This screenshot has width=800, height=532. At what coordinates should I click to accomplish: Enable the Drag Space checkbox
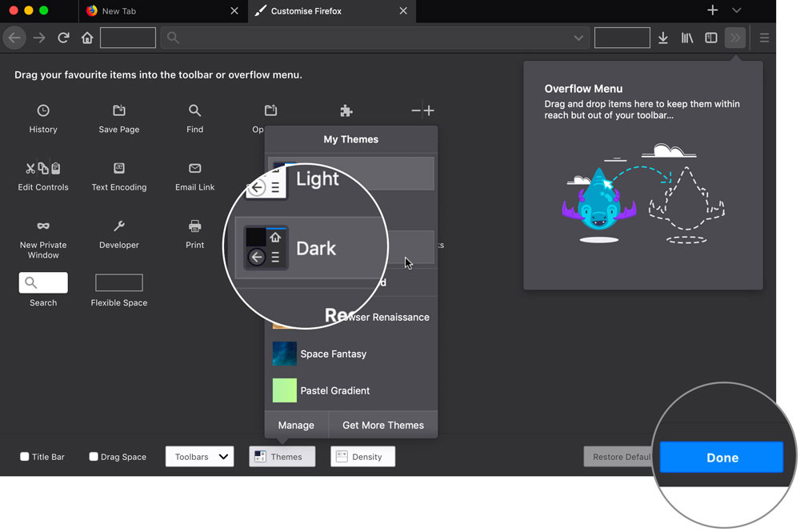coord(93,456)
